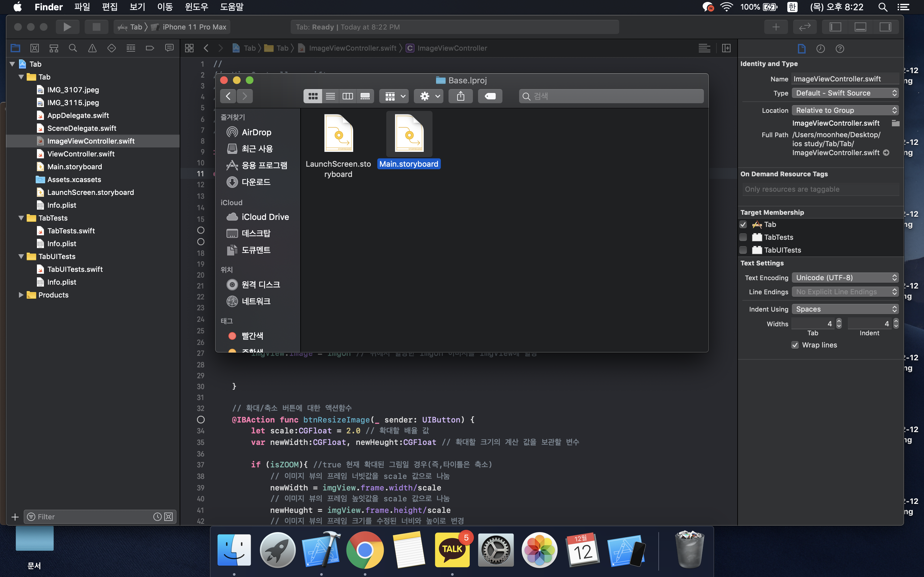The image size is (924, 577).
Task: Add an editor on the right
Action: coord(726,48)
